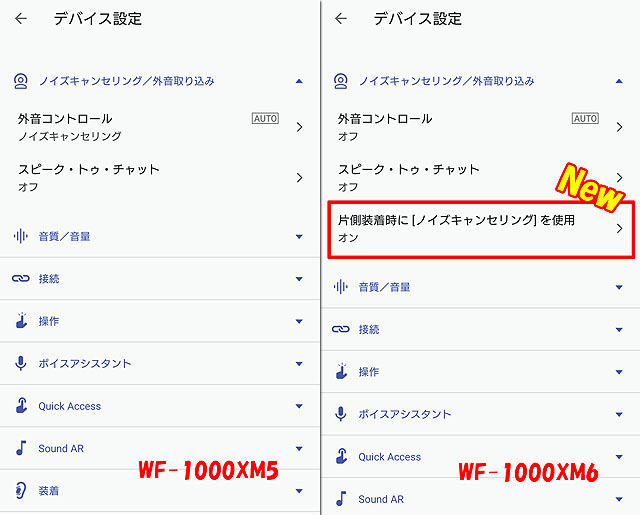This screenshot has height=515, width=640.
Task: Click right Operation (操作) tap gesture icon
Action: (x=341, y=371)
